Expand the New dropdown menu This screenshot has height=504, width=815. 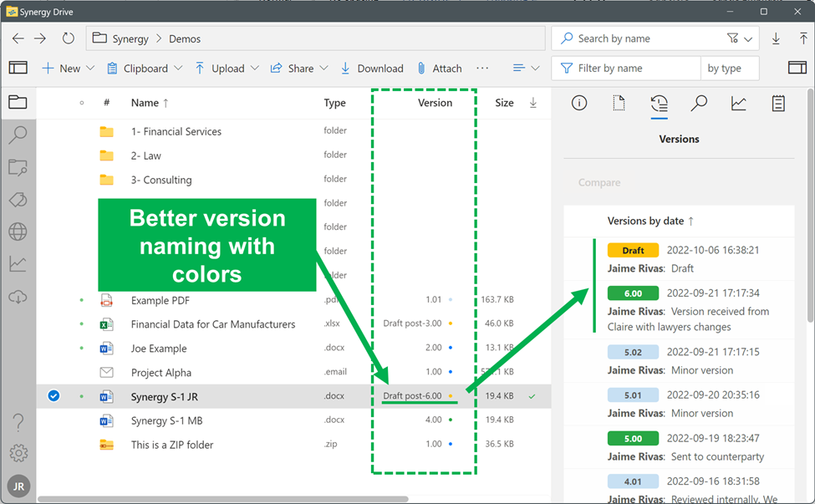pos(90,68)
